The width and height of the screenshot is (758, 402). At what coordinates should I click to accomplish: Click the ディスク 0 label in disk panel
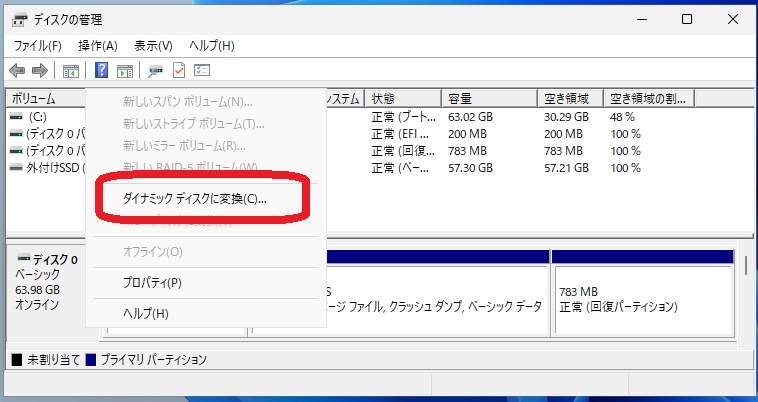click(56, 259)
